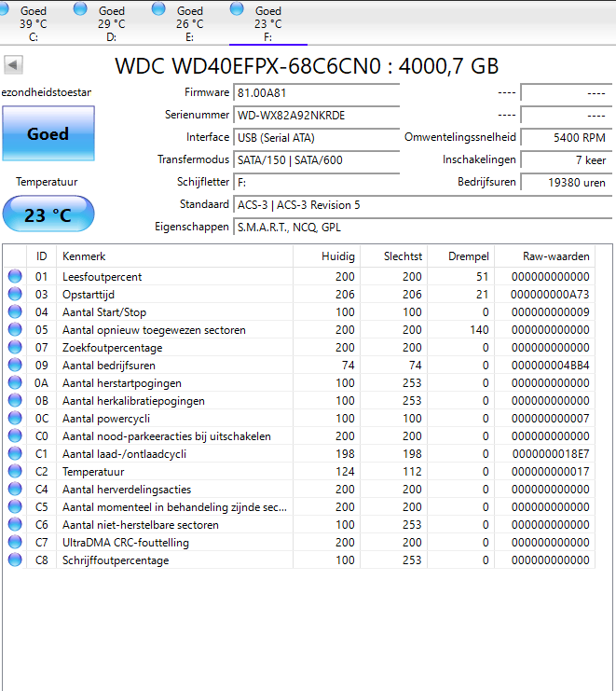Click the 5400 RPM rotation speed value
Screen dimensions: 616x691
coord(567,138)
